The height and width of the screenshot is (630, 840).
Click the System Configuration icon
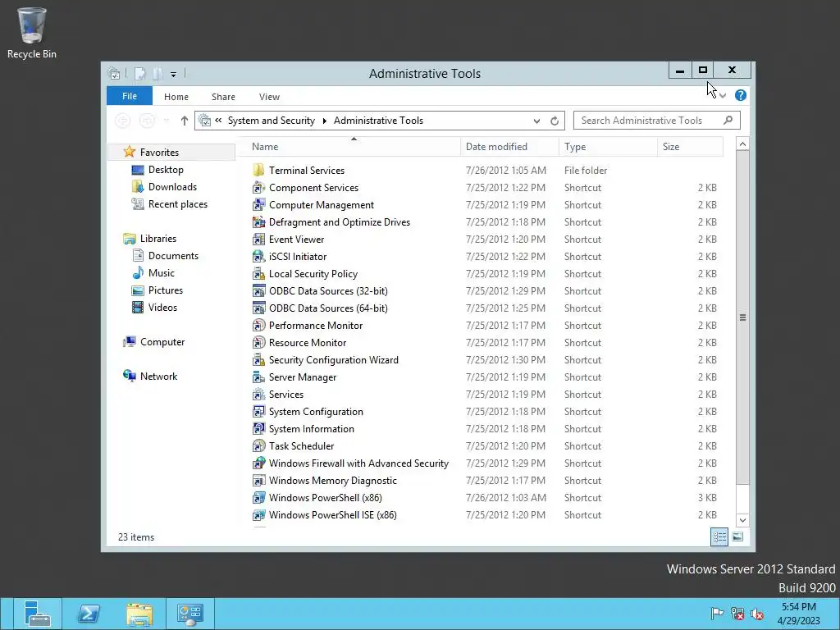(258, 412)
